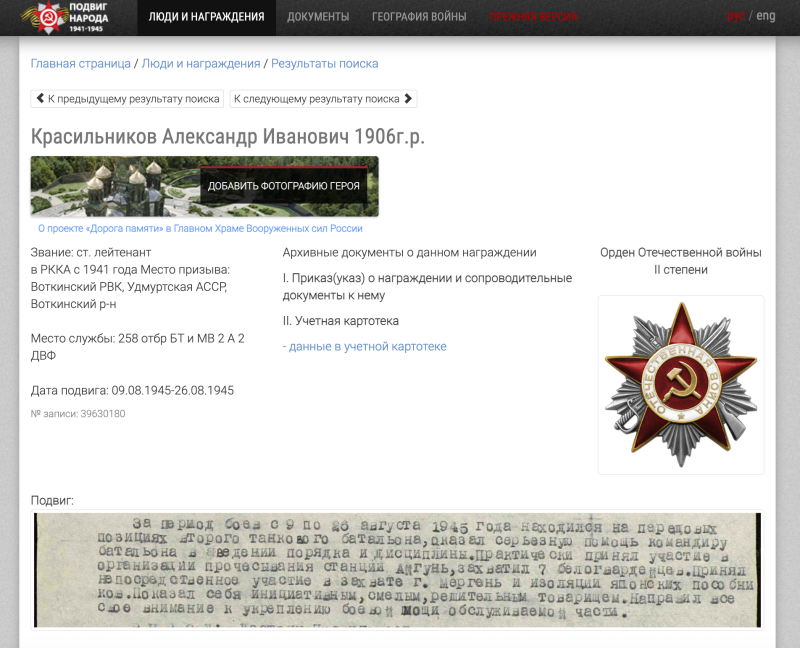Switch site language to rus
The height and width of the screenshot is (648, 800).
pyautogui.click(x=735, y=16)
